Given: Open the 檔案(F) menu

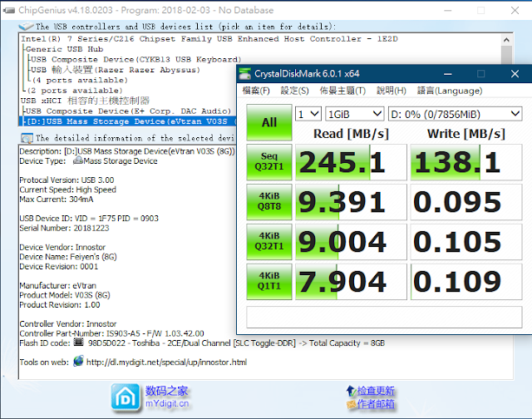Looking at the screenshot, I should (256, 91).
